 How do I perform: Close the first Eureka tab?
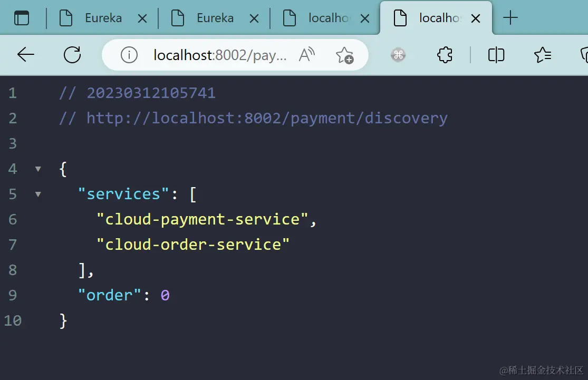(142, 18)
